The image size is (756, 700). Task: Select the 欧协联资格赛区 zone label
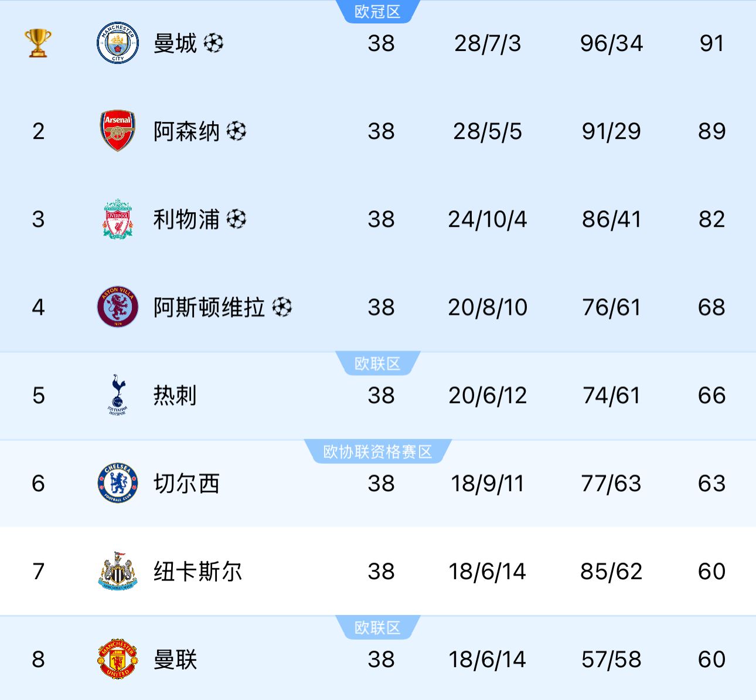[377, 452]
